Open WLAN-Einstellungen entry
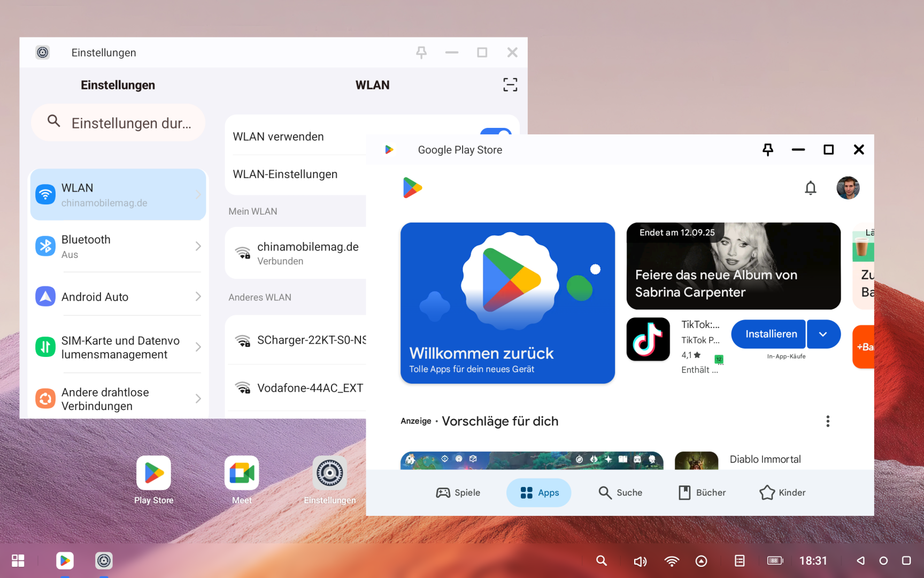 coord(296,174)
